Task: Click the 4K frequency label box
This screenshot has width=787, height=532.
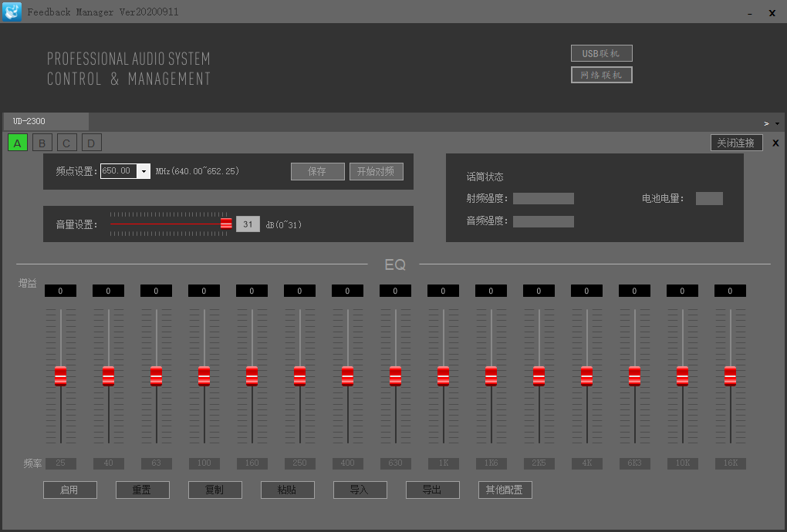Action: [x=586, y=463]
